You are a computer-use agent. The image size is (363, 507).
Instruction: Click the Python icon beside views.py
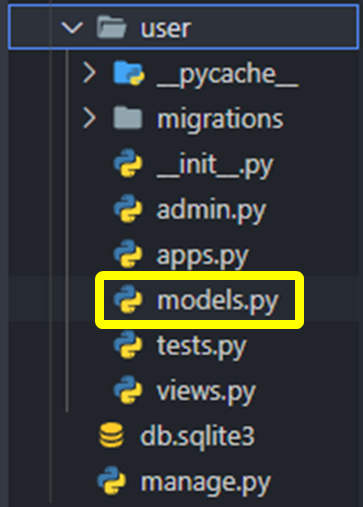[128, 390]
